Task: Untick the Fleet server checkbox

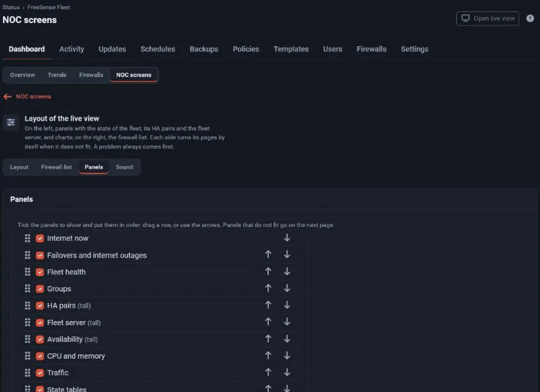Action: click(40, 322)
